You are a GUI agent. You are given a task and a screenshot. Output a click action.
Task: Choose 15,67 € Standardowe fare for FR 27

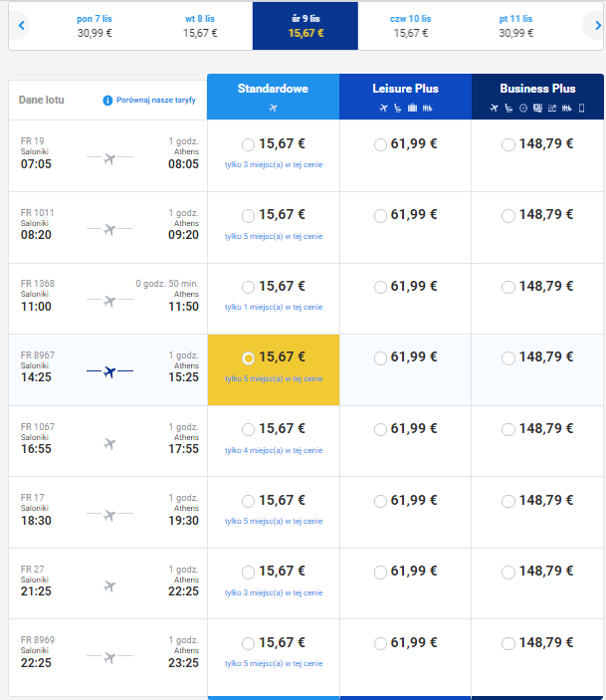click(x=248, y=572)
